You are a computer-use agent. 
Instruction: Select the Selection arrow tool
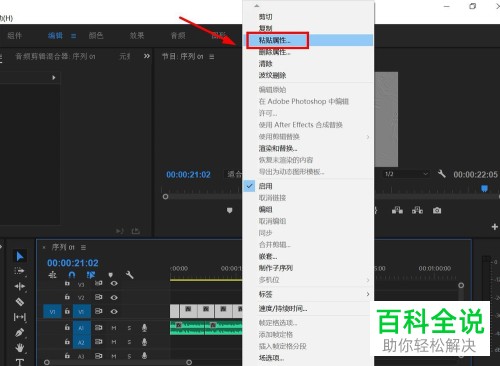(x=20, y=256)
